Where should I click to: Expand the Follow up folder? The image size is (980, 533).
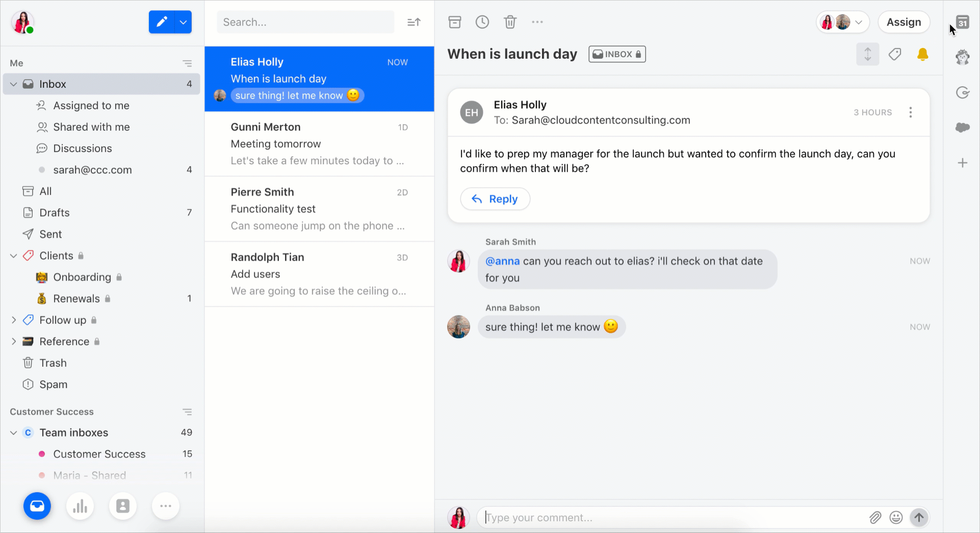(x=14, y=320)
